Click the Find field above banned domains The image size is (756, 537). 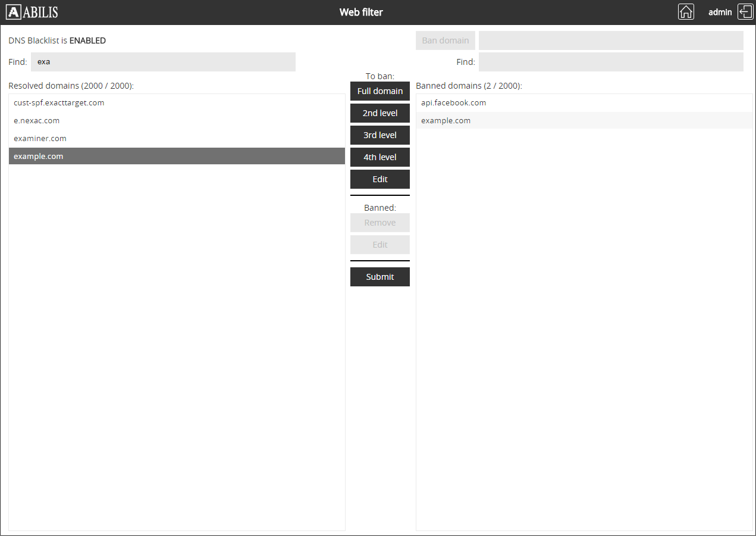click(610, 61)
